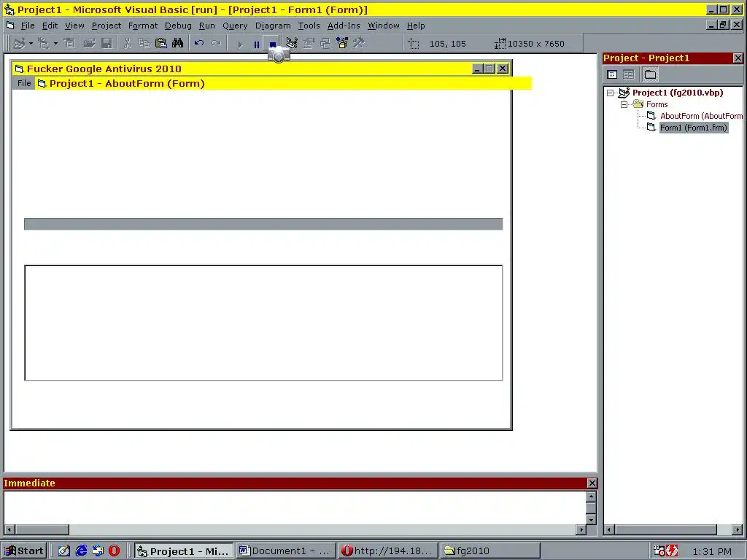Switch to Opera http://194.18 taskbar button
This screenshot has width=747, height=560.
[x=388, y=551]
